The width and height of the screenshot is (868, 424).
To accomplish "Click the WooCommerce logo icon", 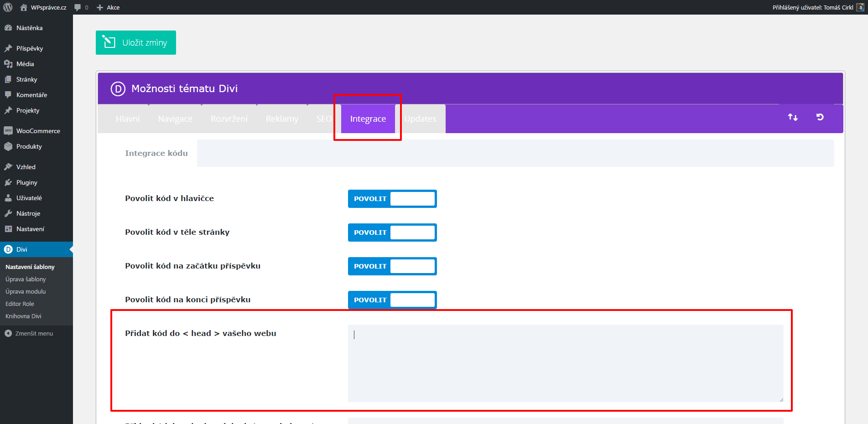I will click(x=8, y=131).
